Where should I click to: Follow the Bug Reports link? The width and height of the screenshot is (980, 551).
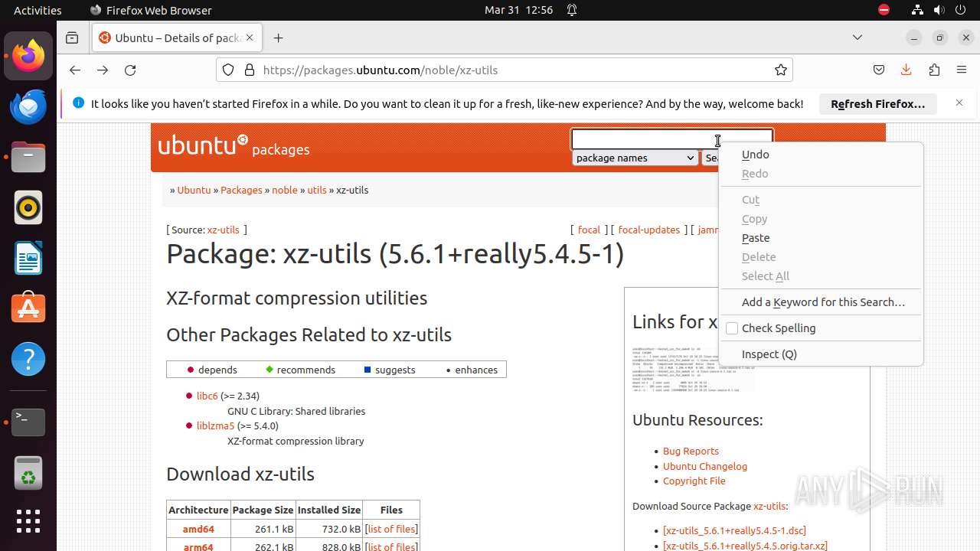click(691, 451)
